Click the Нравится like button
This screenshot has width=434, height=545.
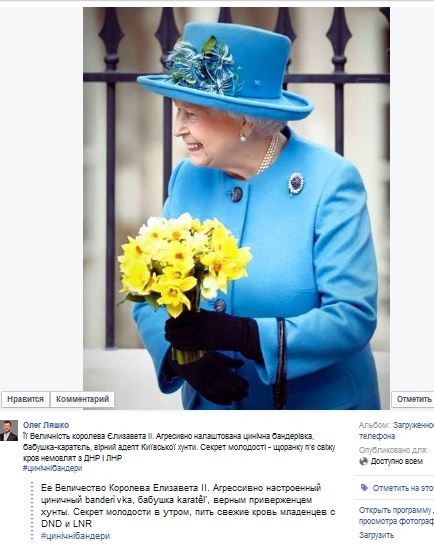[25, 399]
